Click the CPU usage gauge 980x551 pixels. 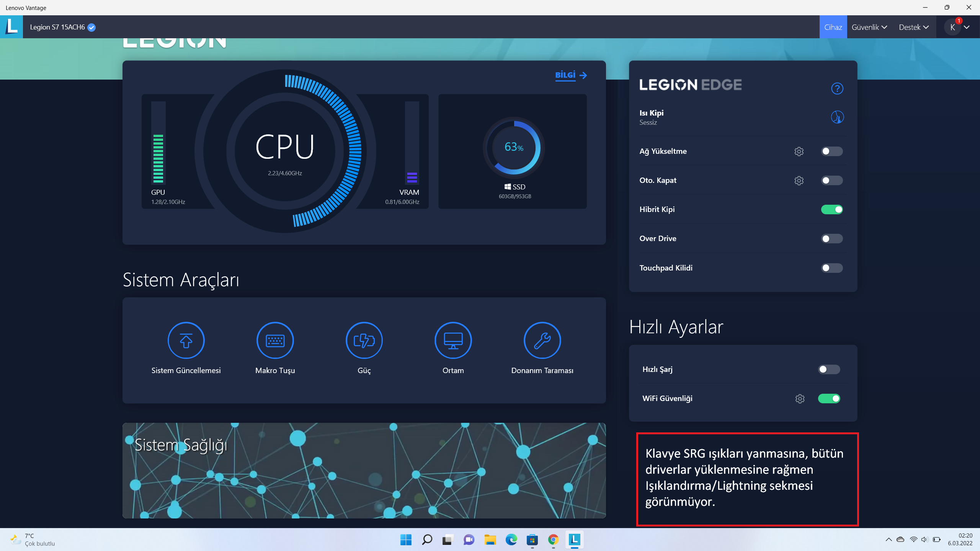click(285, 151)
